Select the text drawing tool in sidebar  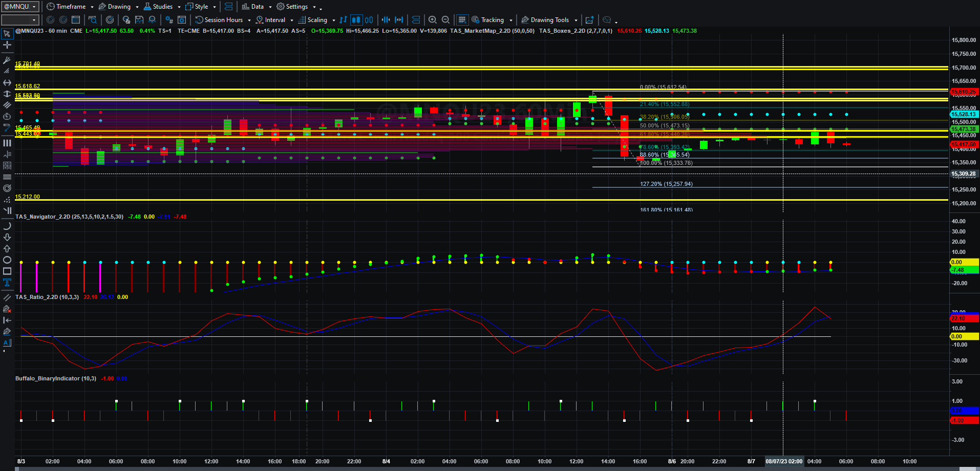click(7, 282)
